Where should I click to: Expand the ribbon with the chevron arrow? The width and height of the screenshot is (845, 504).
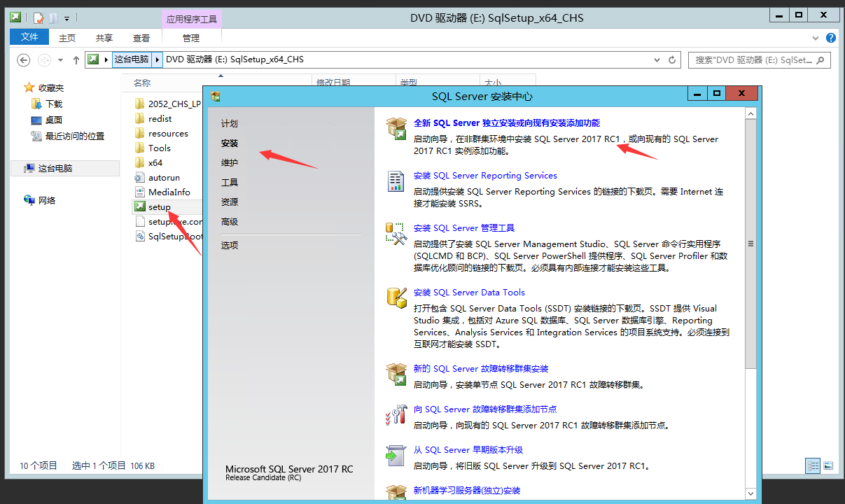[816, 38]
